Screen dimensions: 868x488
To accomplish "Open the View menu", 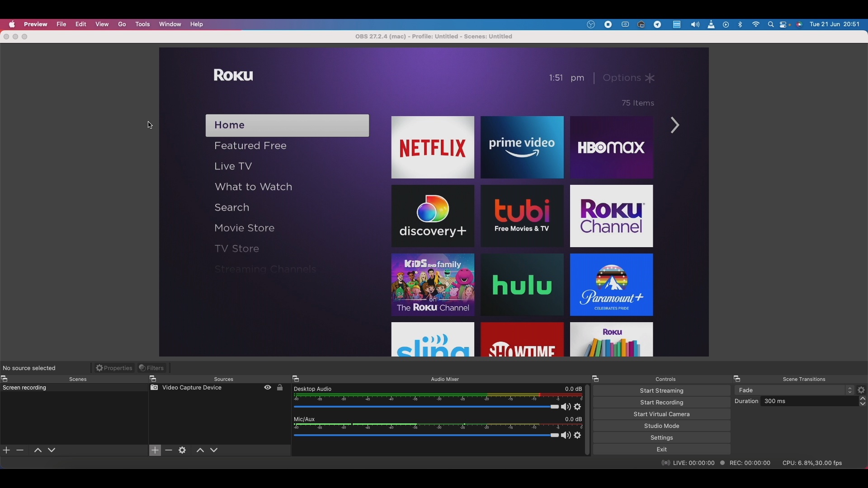I will pos(102,24).
